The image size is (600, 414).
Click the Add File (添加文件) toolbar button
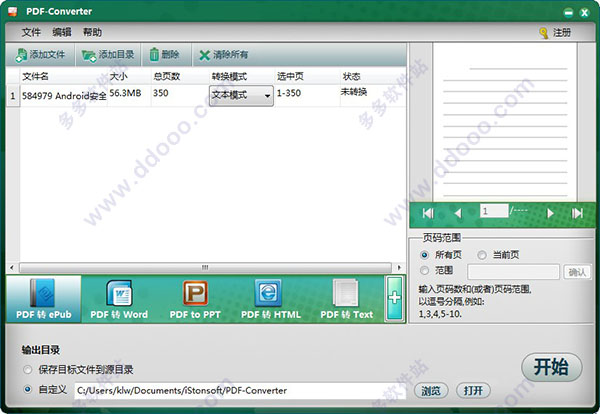click(40, 55)
